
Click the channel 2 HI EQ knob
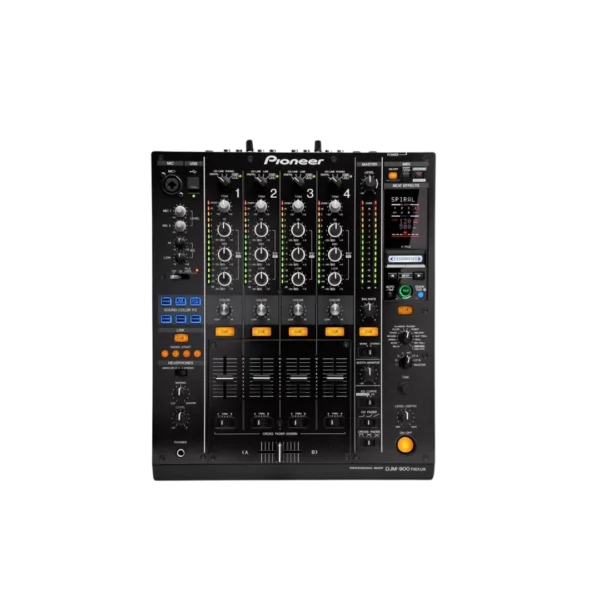[x=261, y=230]
